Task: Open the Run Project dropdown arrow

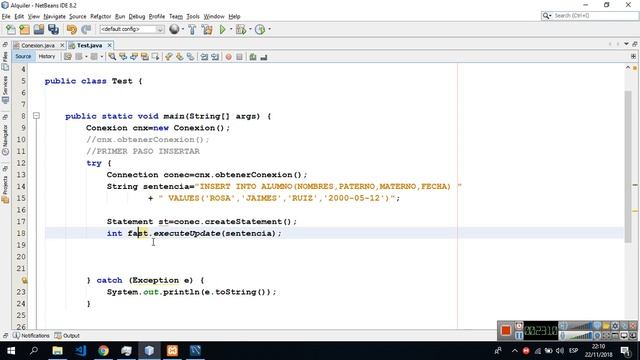Action: pos(231,29)
